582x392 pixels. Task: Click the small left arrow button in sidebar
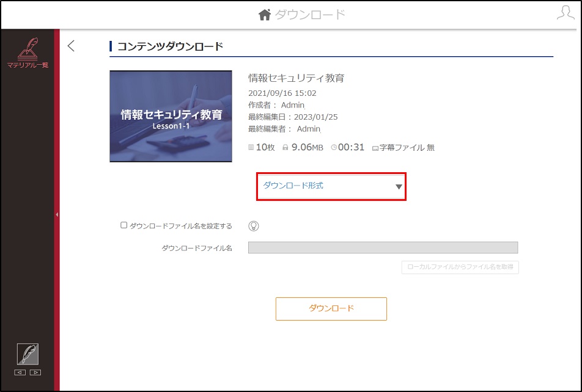[x=20, y=372]
